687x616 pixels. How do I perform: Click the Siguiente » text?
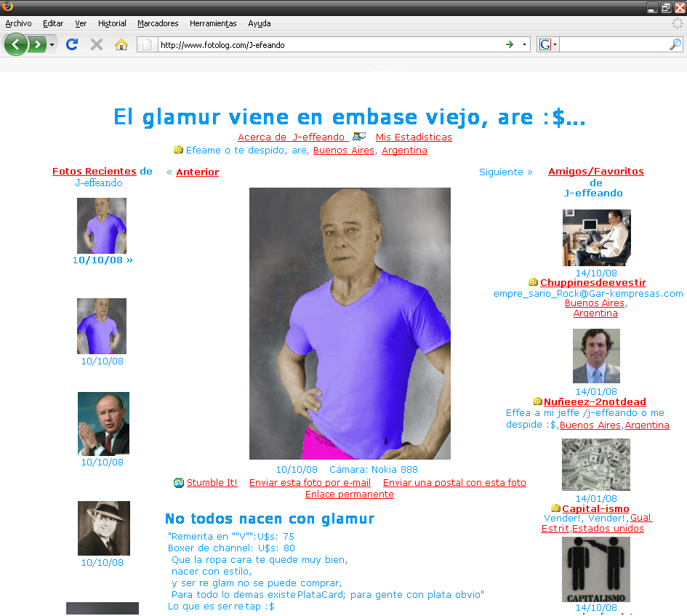click(505, 172)
